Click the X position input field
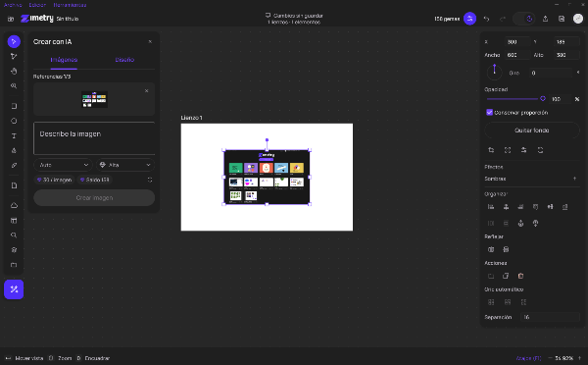The image size is (588, 365). tap(517, 42)
